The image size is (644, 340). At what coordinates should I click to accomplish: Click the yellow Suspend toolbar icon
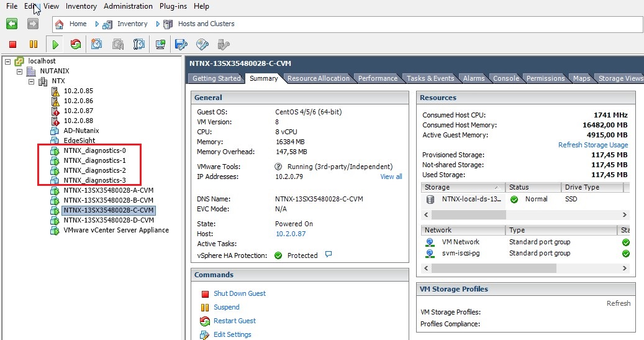[34, 44]
